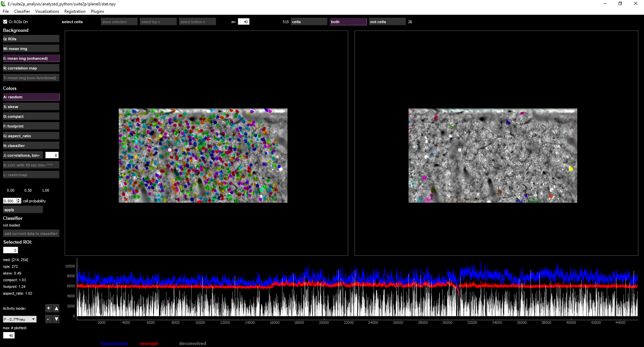The height and width of the screenshot is (347, 644).
Task: Click the downward triangle next to the - button
Action: [56, 319]
